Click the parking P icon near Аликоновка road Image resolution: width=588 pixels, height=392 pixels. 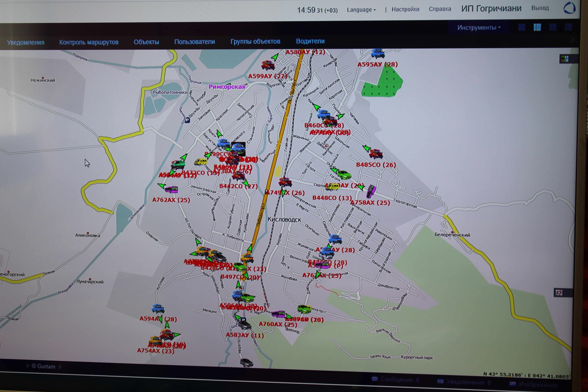[187, 120]
